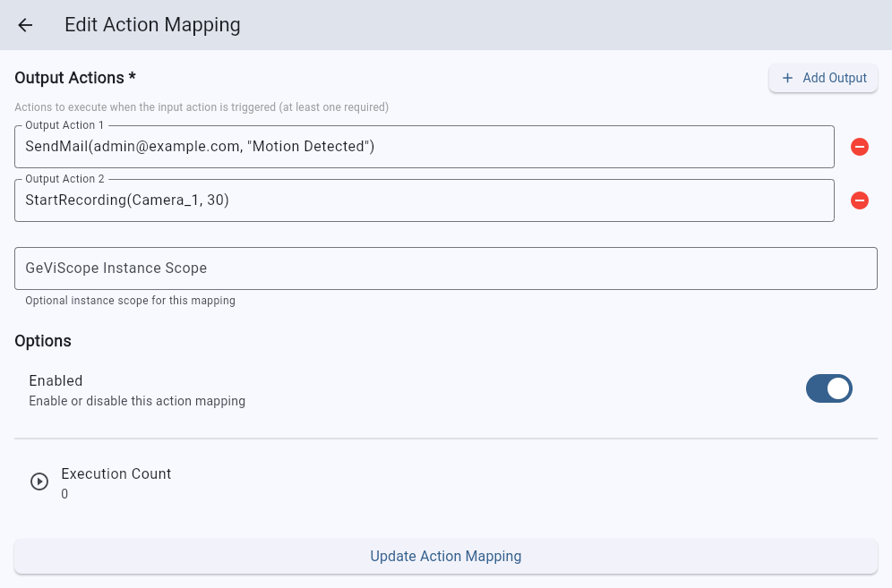892x588 pixels.
Task: Click the Options section heading
Action: (43, 341)
